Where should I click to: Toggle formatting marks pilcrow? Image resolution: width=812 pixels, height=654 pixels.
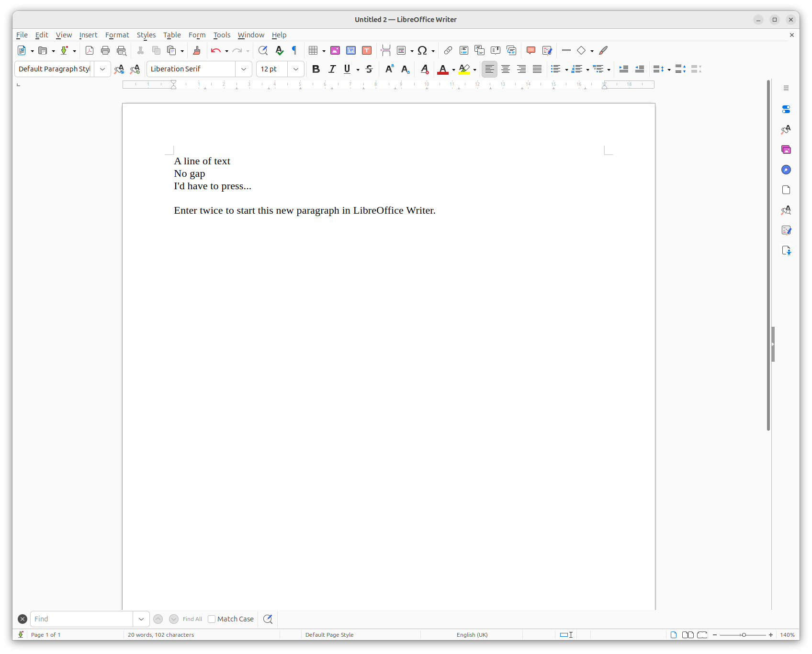click(x=294, y=50)
